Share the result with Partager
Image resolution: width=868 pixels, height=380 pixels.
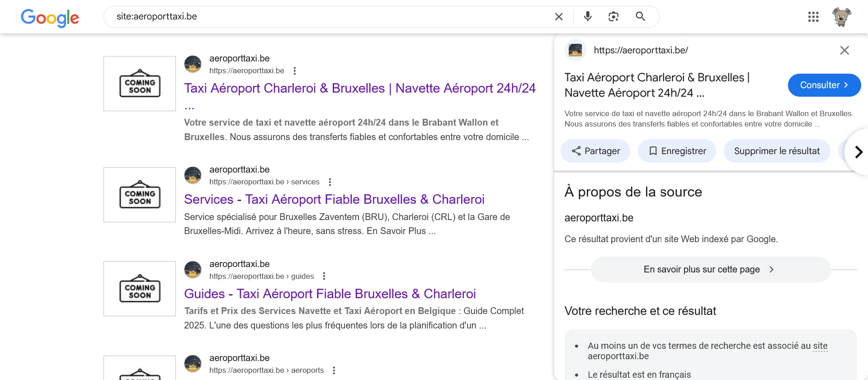[595, 151]
